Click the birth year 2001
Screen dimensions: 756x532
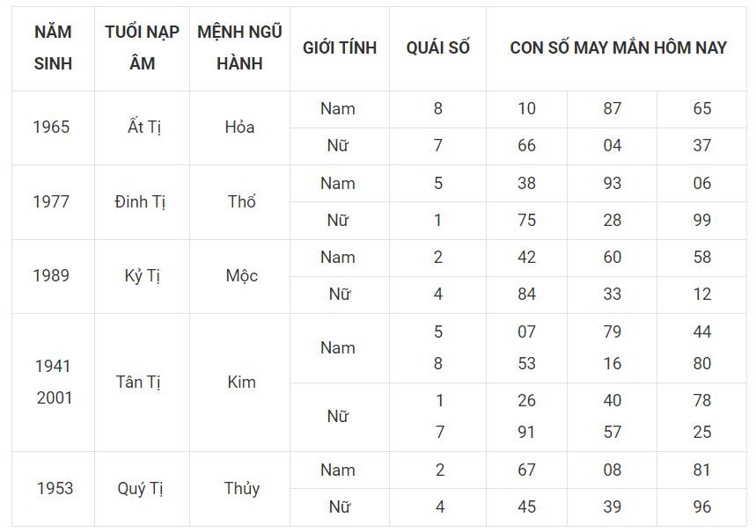tap(54, 397)
